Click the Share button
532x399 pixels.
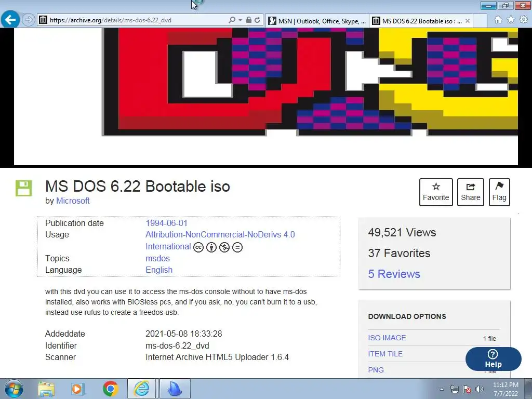coord(471,192)
